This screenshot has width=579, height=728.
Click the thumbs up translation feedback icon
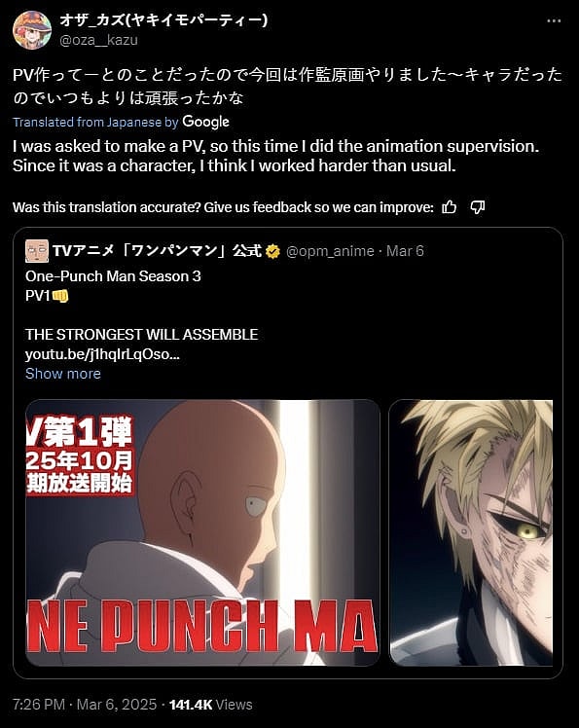click(449, 207)
